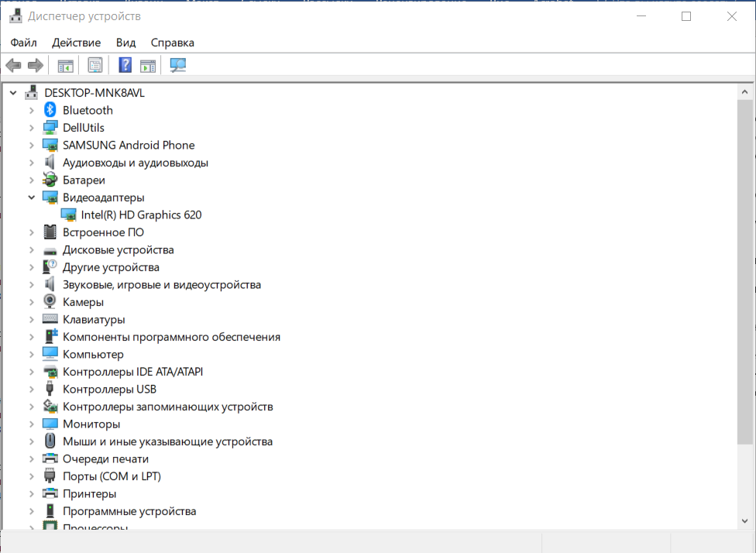Screen dimensions: 756x553
Task: Maximize the Диспетчер устройств window
Action: pyautogui.click(x=686, y=16)
